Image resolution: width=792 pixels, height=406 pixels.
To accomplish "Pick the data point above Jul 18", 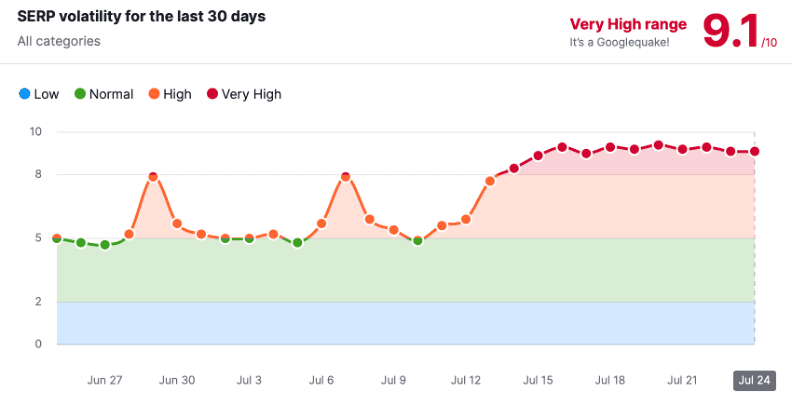I will [610, 147].
